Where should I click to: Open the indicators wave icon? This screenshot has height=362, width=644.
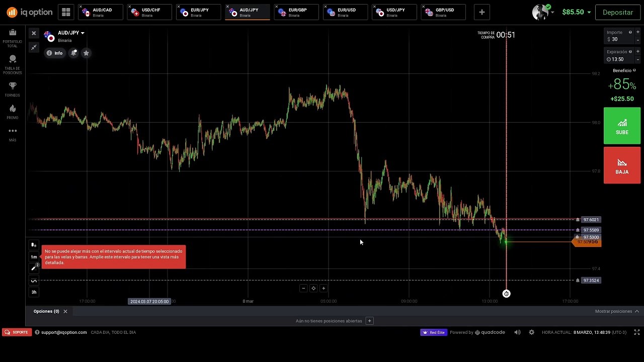pyautogui.click(x=34, y=281)
